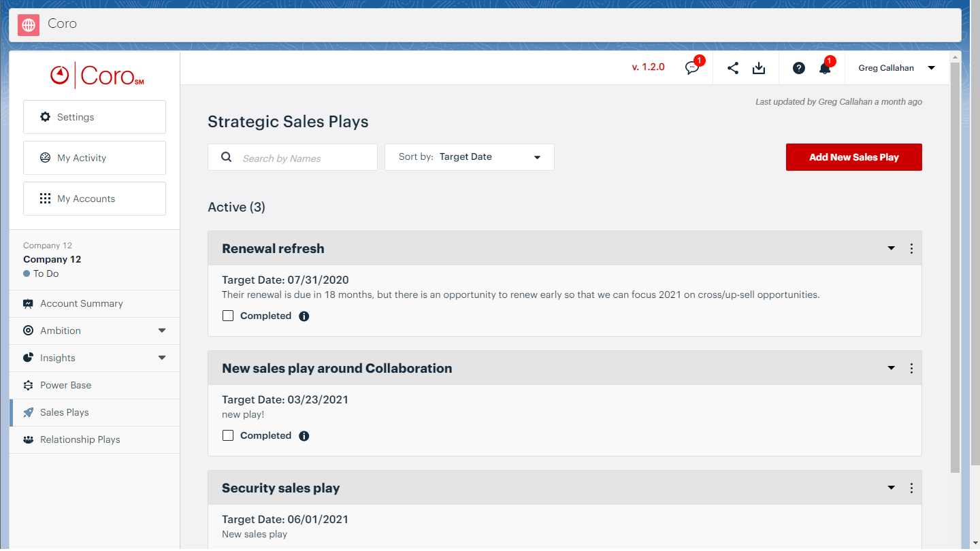Open the kebab menu for Renewal refresh
980x551 pixels.
[911, 248]
